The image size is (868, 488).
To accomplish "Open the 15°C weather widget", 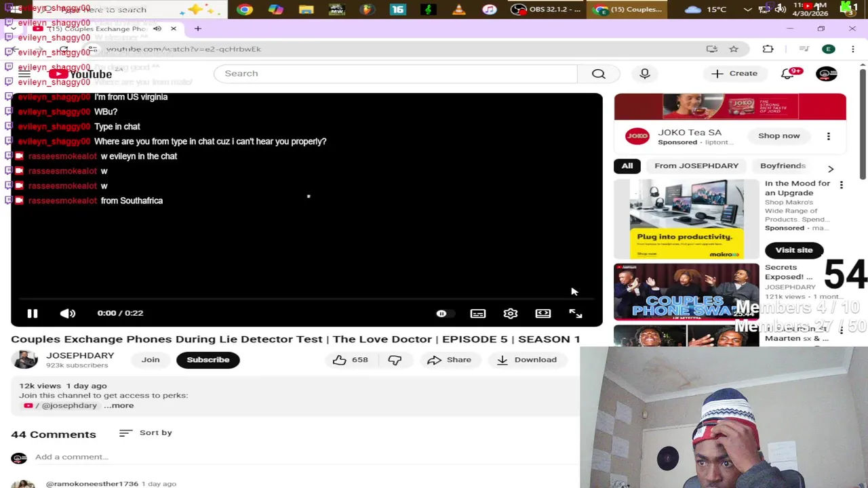I will tap(705, 9).
